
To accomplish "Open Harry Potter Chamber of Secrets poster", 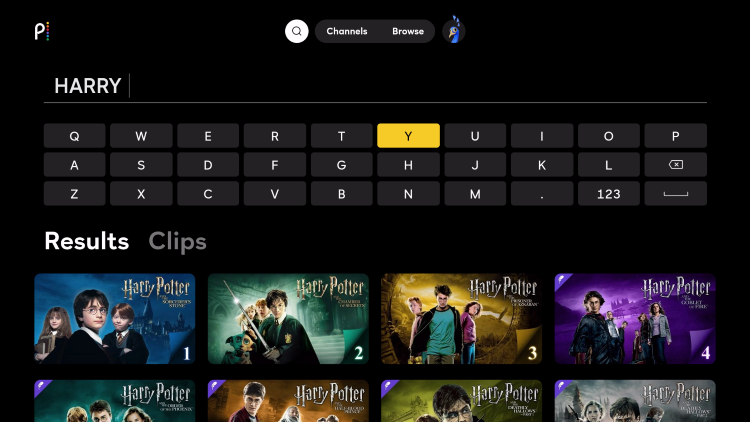I will (288, 319).
